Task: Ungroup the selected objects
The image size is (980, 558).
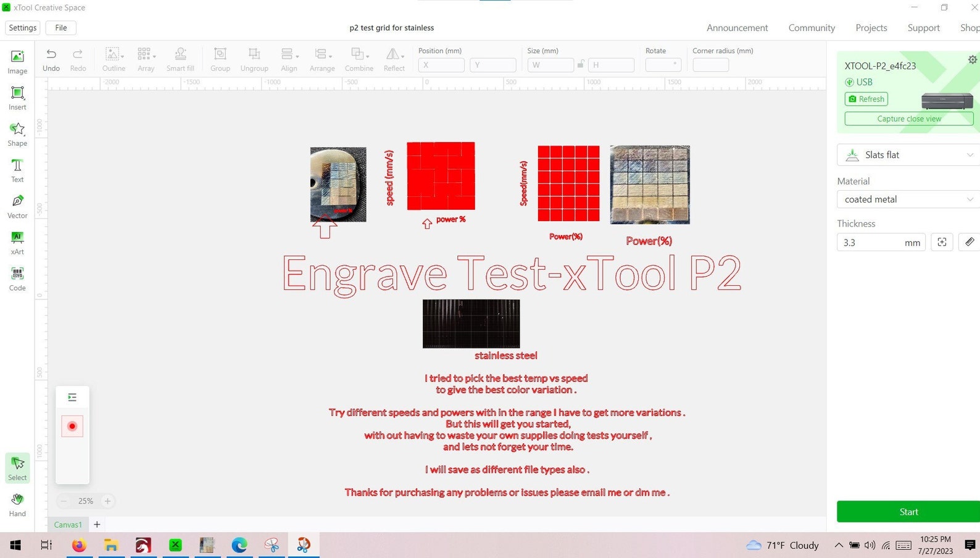Action: pos(254,60)
